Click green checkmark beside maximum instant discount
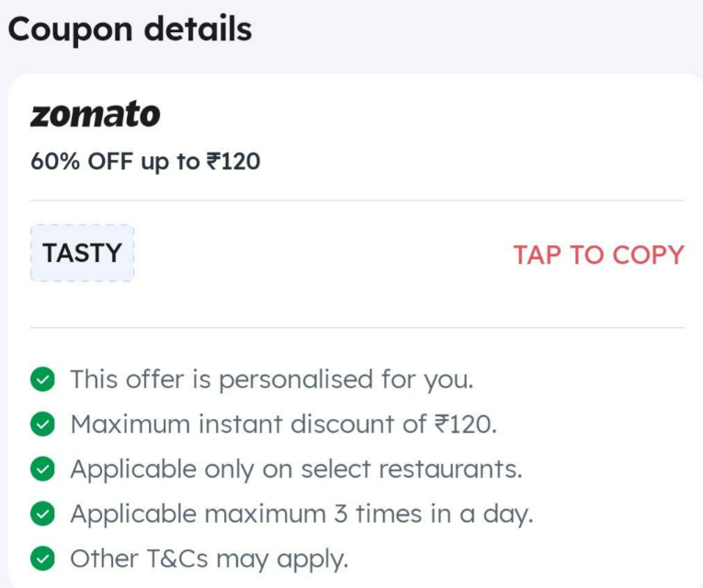This screenshot has height=588, width=703. tap(42, 424)
